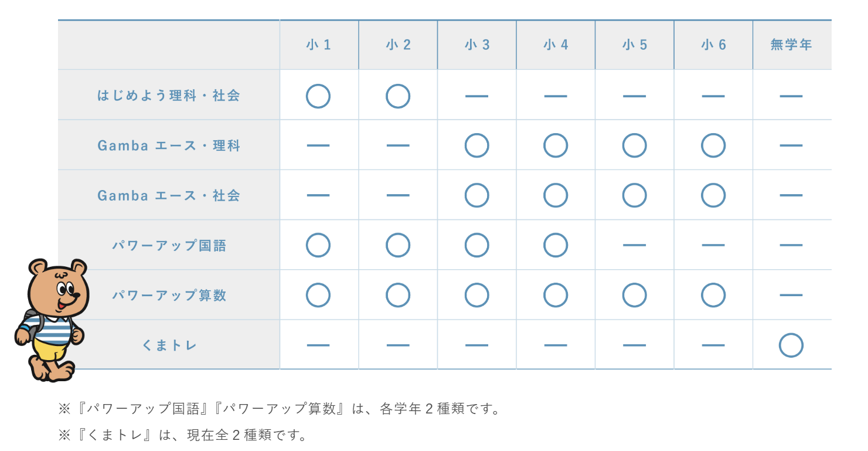Click the dash for パワーアップ国語 under 小5
This screenshot has height=451, width=868.
point(634,245)
